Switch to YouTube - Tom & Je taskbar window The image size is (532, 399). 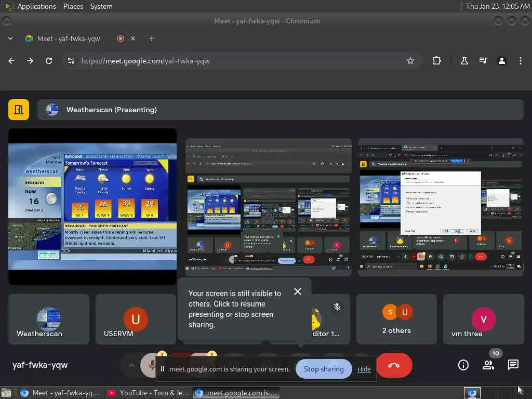(148, 393)
